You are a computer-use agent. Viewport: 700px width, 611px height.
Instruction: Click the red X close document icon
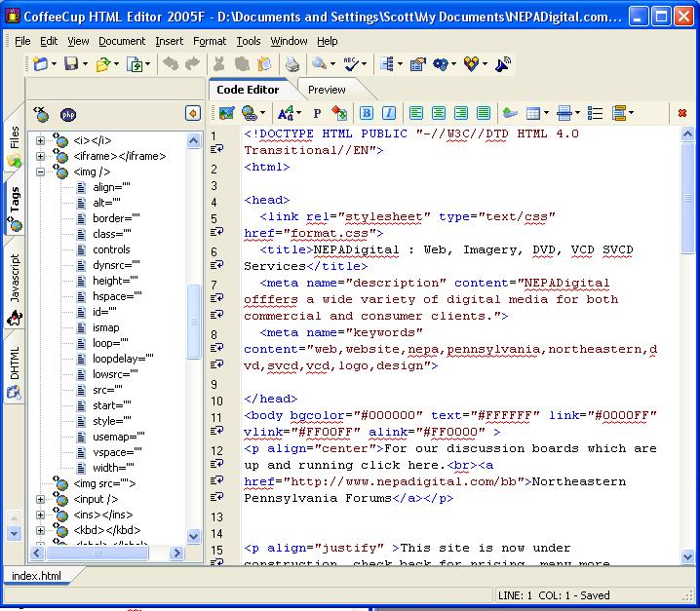682,113
